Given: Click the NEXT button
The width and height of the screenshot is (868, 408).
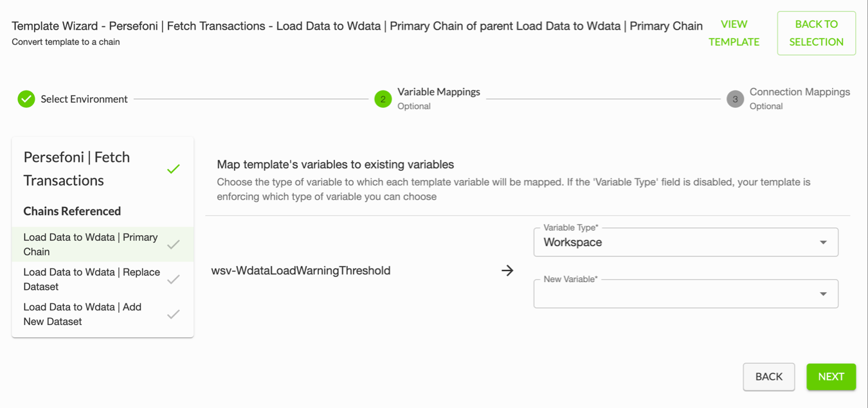Looking at the screenshot, I should 831,377.
